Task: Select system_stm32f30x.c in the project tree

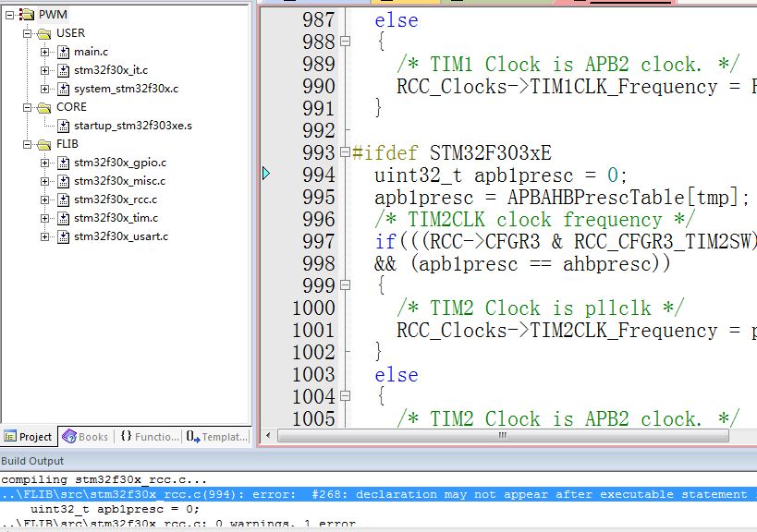Action: tap(126, 89)
